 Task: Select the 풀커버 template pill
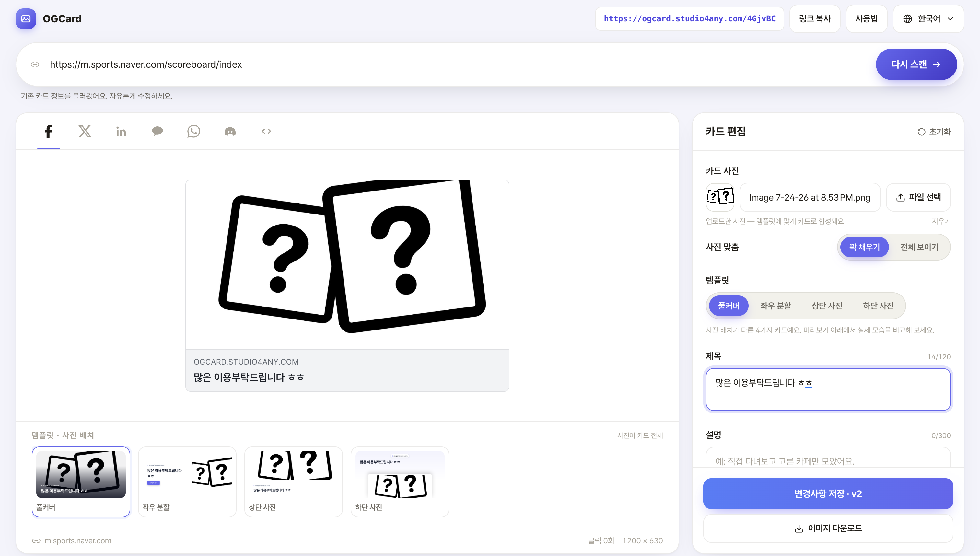pos(728,306)
